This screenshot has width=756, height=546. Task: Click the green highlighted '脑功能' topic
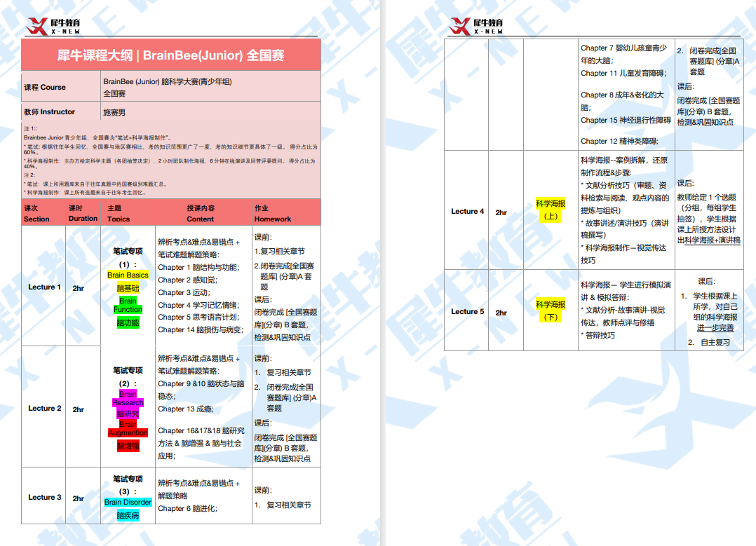[x=128, y=323]
